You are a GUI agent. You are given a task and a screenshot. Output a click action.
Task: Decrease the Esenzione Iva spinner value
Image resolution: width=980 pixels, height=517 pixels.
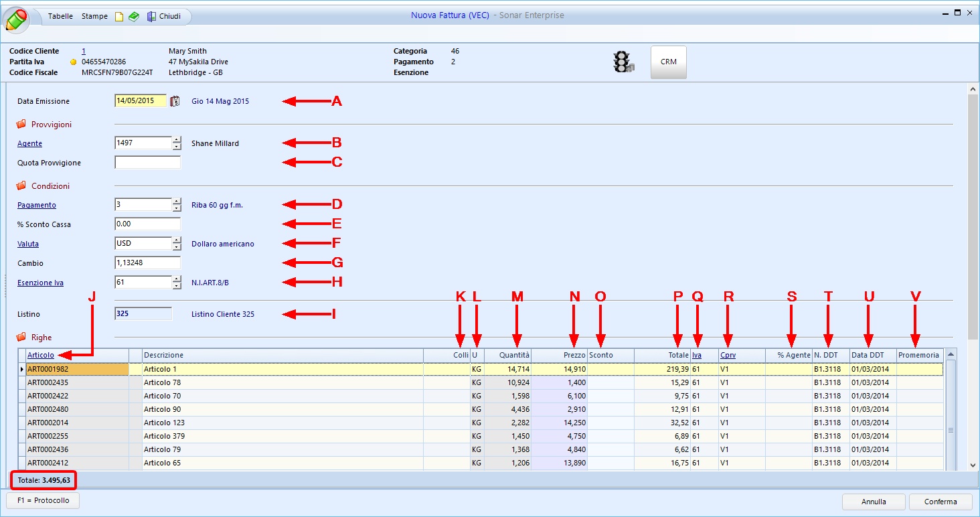[177, 286]
